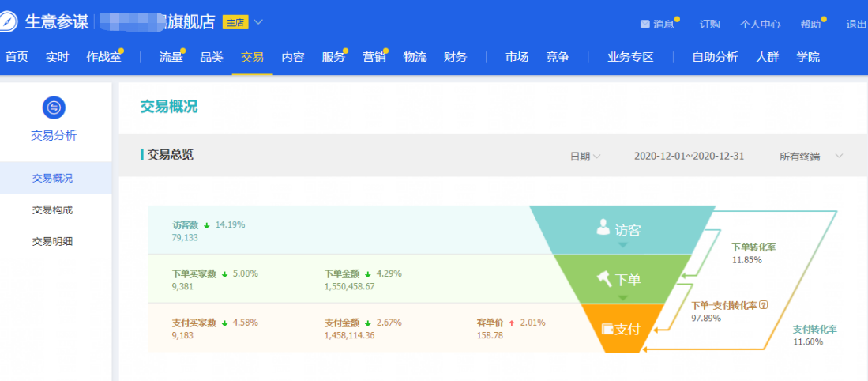Click the 访客 funnel segment
Screen dimensions: 868x381
[x=622, y=229]
